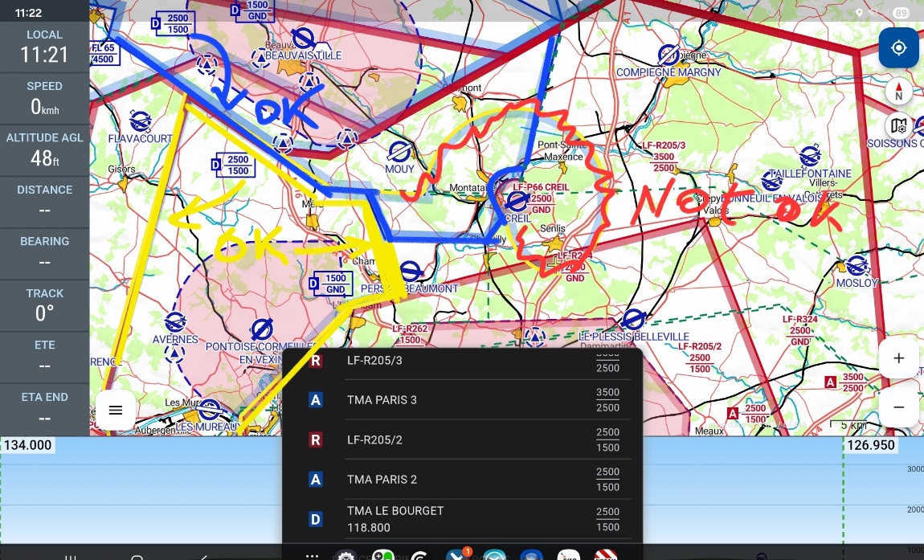The width and height of the screenshot is (924, 560).
Task: Toggle north-up compass orientation
Action: coord(898,91)
